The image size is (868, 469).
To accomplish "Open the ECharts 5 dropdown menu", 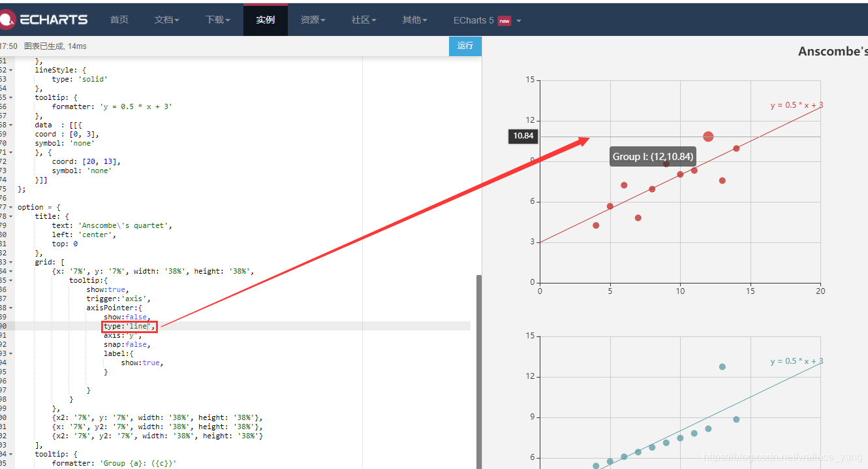I will pos(488,20).
